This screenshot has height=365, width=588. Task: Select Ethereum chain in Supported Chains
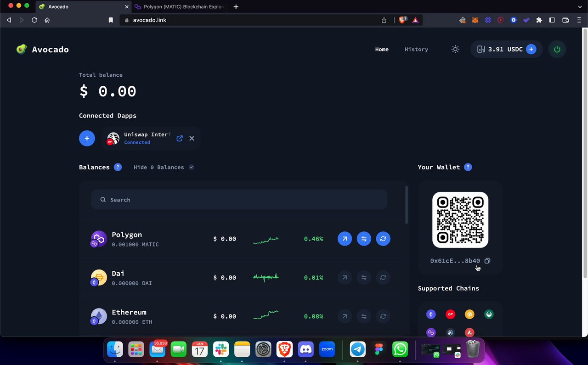tap(431, 314)
